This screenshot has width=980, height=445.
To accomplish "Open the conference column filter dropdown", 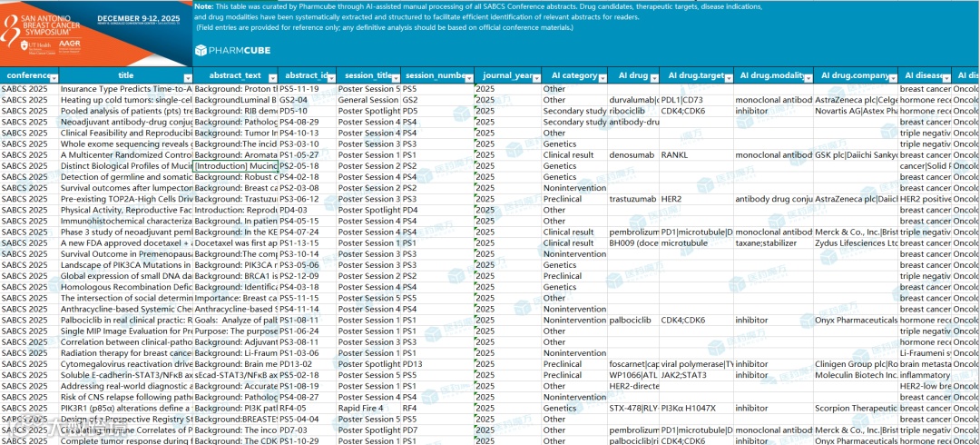I will pyautogui.click(x=54, y=78).
